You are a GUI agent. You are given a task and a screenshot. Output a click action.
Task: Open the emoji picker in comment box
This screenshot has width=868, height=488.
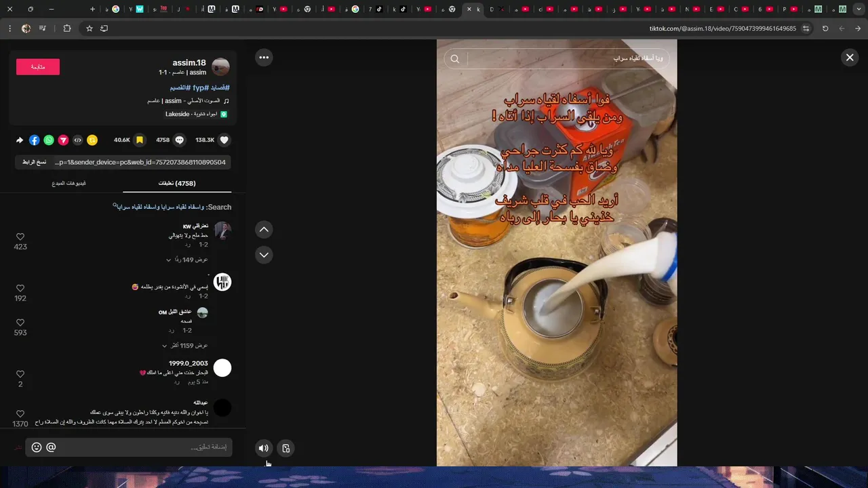click(x=37, y=447)
